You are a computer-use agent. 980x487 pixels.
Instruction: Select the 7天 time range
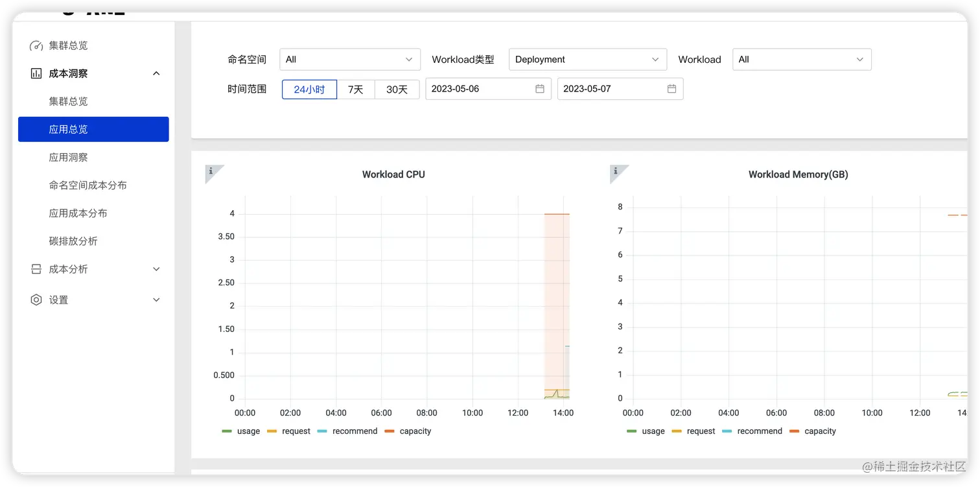click(x=356, y=89)
